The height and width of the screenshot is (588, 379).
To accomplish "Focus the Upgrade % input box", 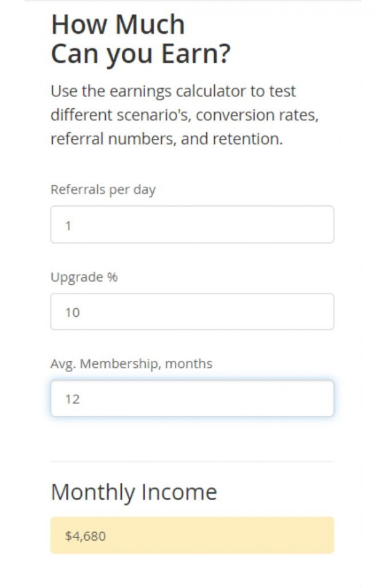I will coord(192,312).
